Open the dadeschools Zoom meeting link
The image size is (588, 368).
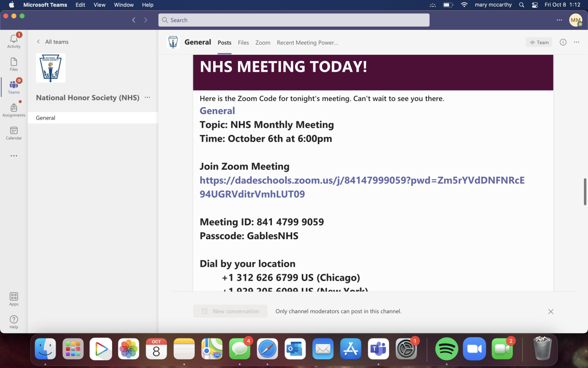pyautogui.click(x=362, y=187)
